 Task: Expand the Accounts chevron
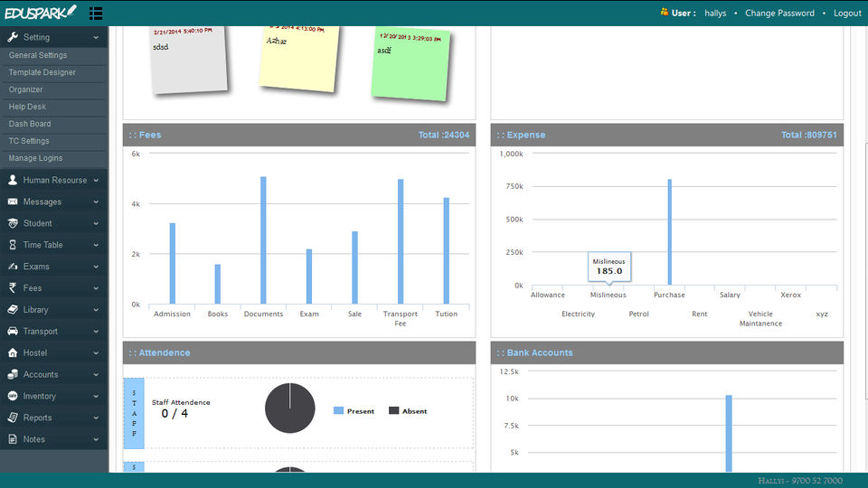pyautogui.click(x=96, y=374)
